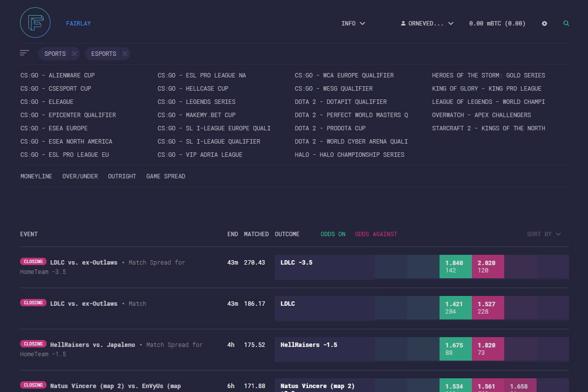The height and width of the screenshot is (392, 588).
Task: Remove the ESPORTS filter chip
Action: (x=125, y=54)
